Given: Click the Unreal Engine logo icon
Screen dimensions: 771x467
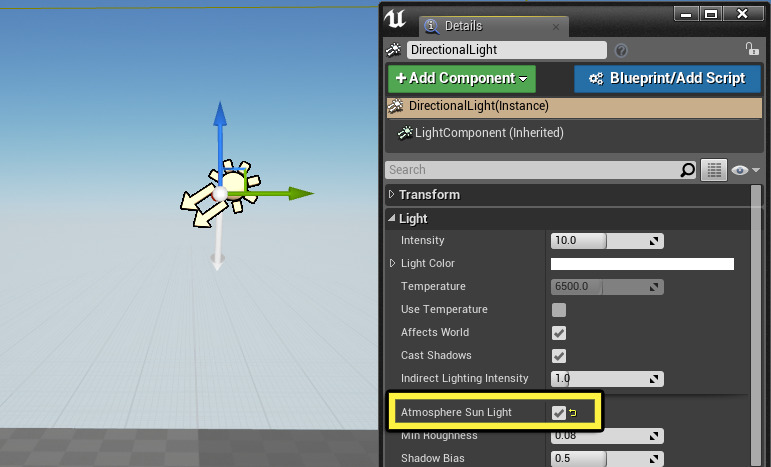Looking at the screenshot, I should [x=395, y=19].
